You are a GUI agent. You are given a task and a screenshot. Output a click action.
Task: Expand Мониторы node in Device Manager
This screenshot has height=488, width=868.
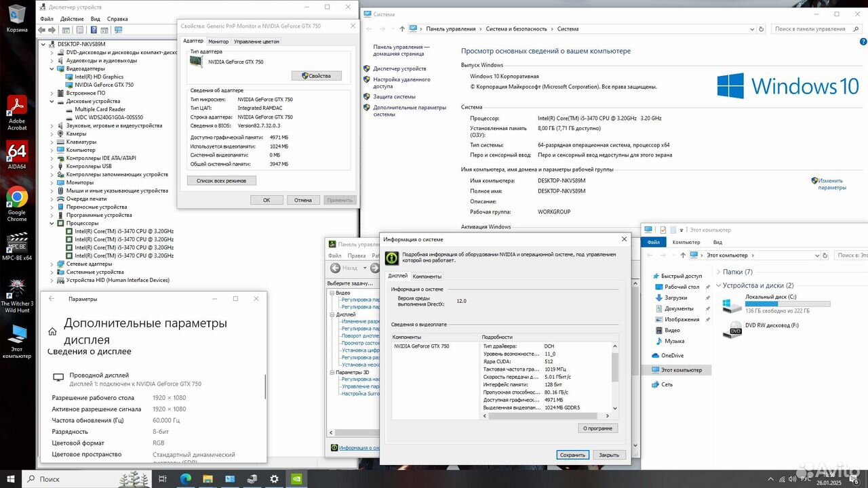pyautogui.click(x=53, y=182)
